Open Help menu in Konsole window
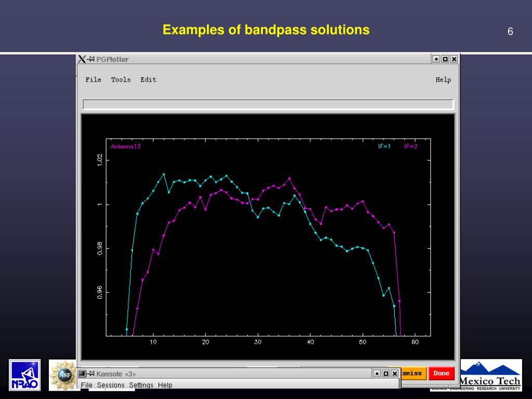This screenshot has width=532, height=399. pyautogui.click(x=165, y=385)
